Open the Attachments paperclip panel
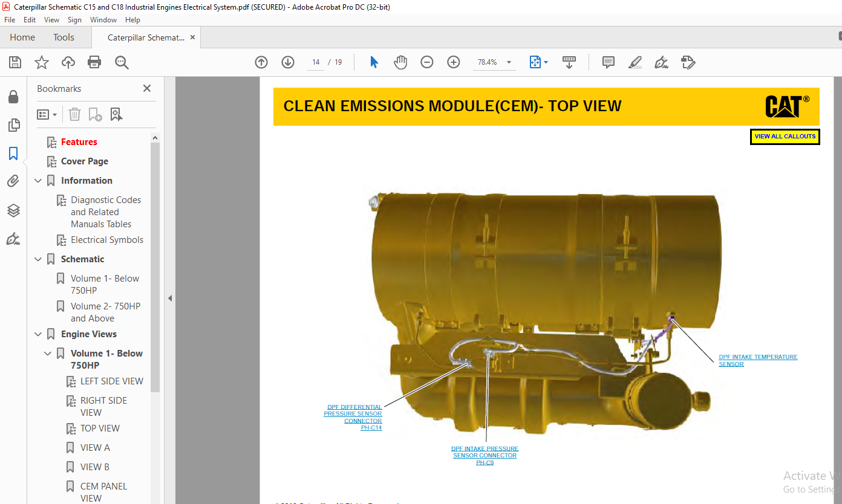 13,181
